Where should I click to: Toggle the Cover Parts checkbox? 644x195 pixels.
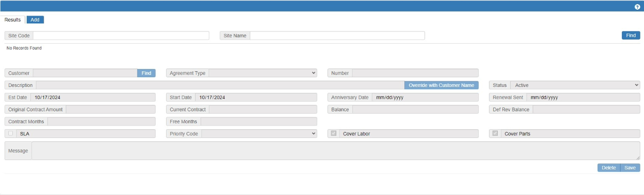click(495, 133)
